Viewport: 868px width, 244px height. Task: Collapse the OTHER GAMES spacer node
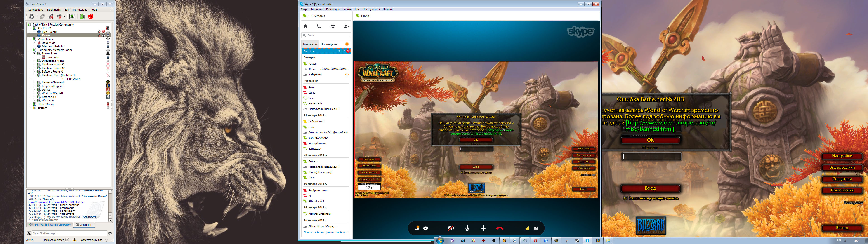pos(30,79)
